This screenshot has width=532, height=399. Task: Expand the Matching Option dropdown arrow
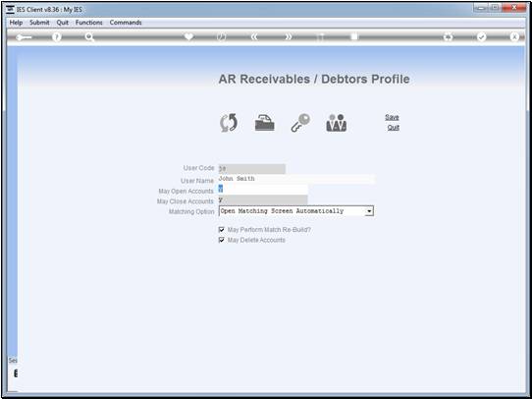[x=369, y=211]
